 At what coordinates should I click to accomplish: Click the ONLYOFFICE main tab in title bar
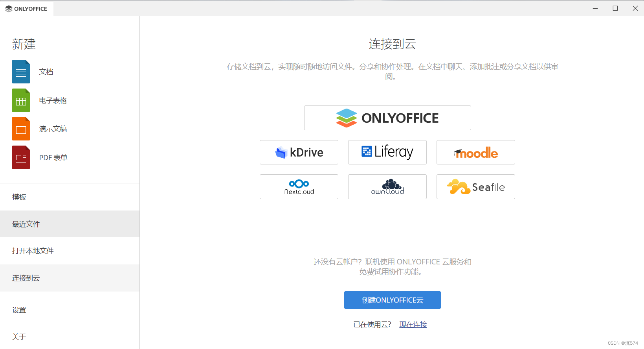click(26, 8)
